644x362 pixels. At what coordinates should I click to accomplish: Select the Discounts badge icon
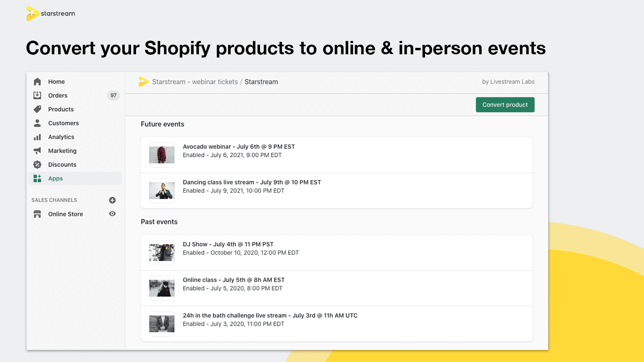37,164
